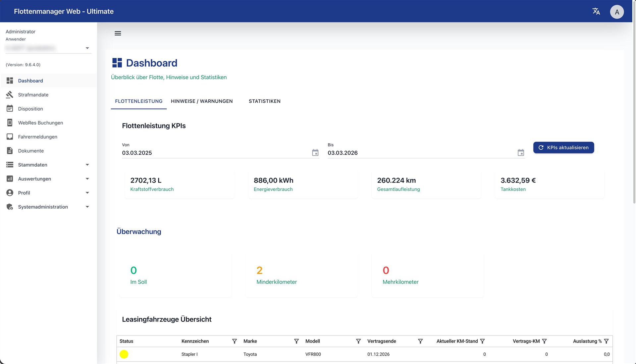
Task: Click the language translate icon
Action: click(596, 11)
